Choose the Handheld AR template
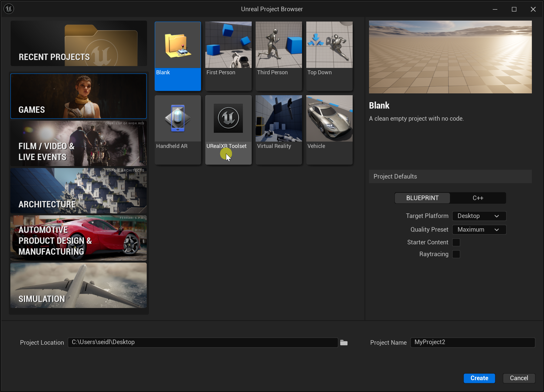The height and width of the screenshot is (392, 544). click(178, 129)
